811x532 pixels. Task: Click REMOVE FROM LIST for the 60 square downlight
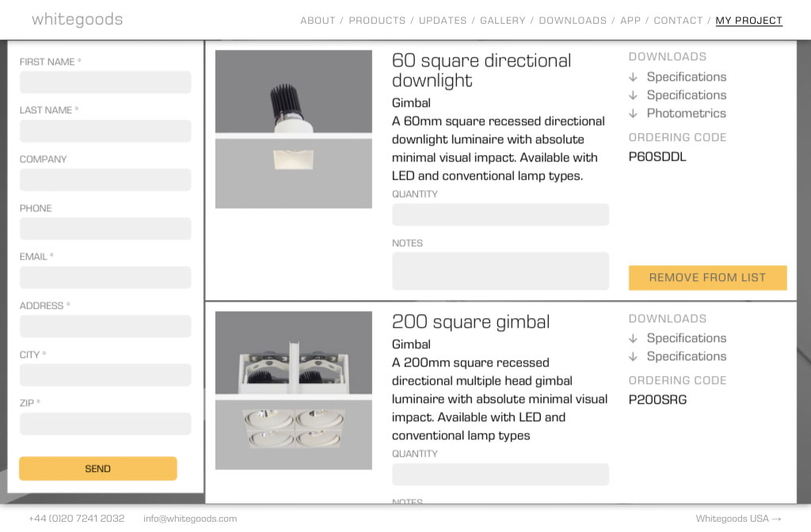click(707, 278)
